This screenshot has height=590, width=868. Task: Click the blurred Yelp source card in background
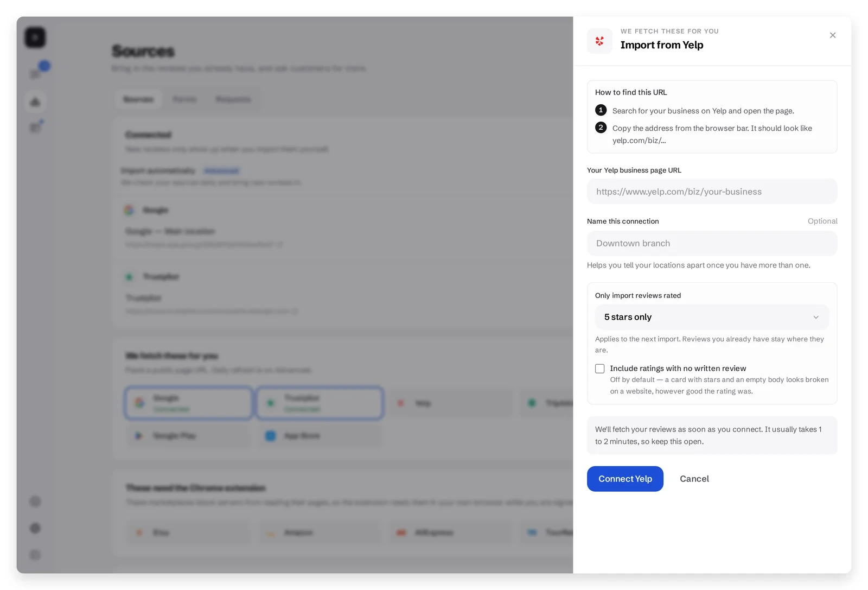(450, 403)
